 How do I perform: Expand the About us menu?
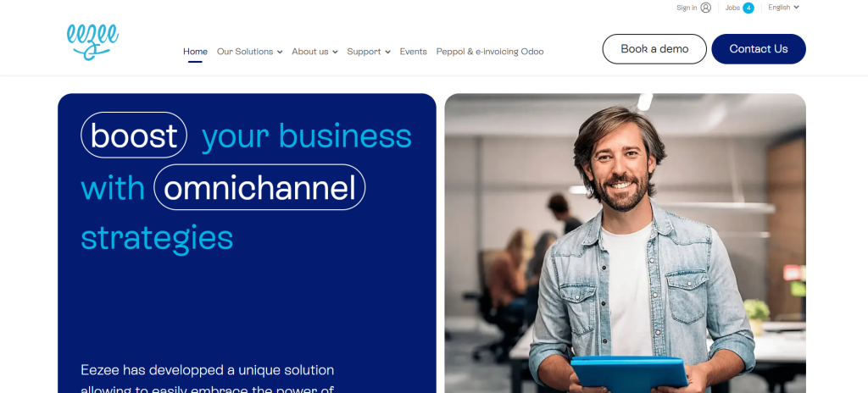314,52
